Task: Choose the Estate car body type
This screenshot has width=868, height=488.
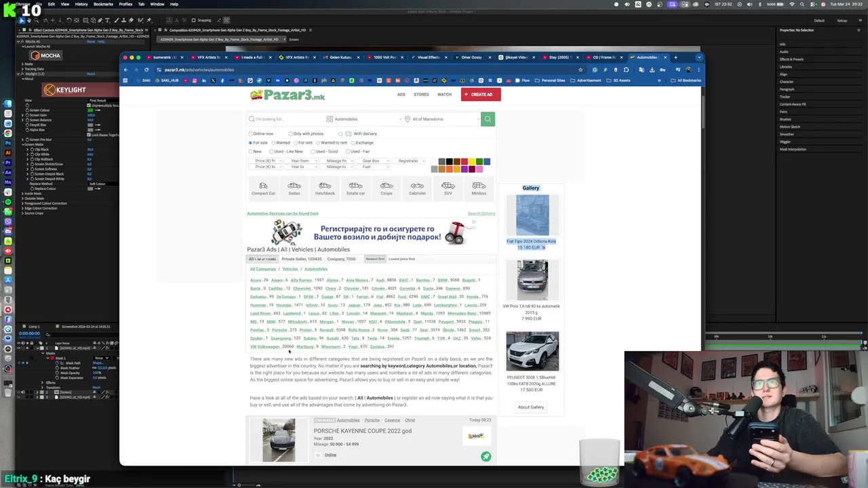Action: coord(355,188)
